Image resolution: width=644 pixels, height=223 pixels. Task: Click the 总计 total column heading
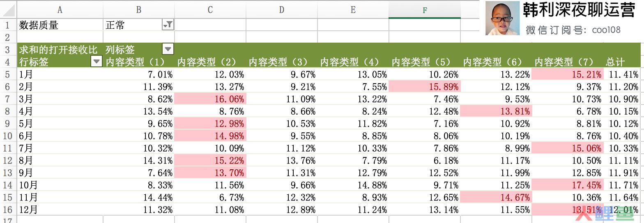click(615, 62)
